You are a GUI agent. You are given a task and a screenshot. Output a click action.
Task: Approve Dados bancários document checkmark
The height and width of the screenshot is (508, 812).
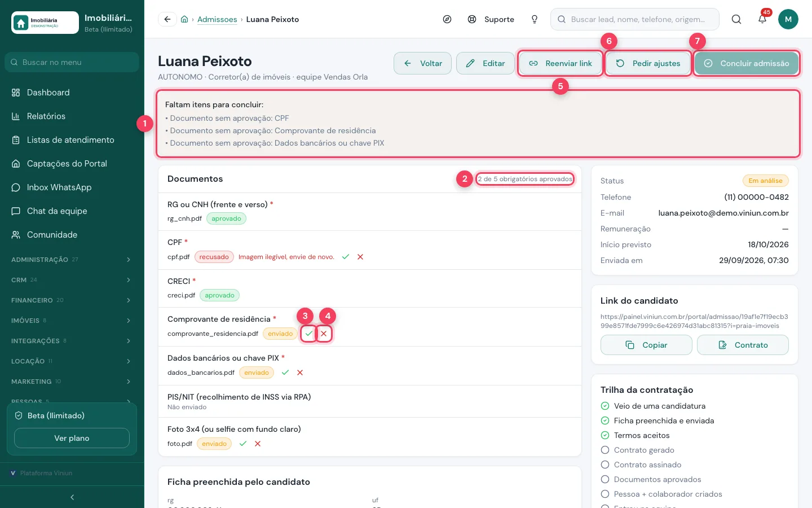285,373
